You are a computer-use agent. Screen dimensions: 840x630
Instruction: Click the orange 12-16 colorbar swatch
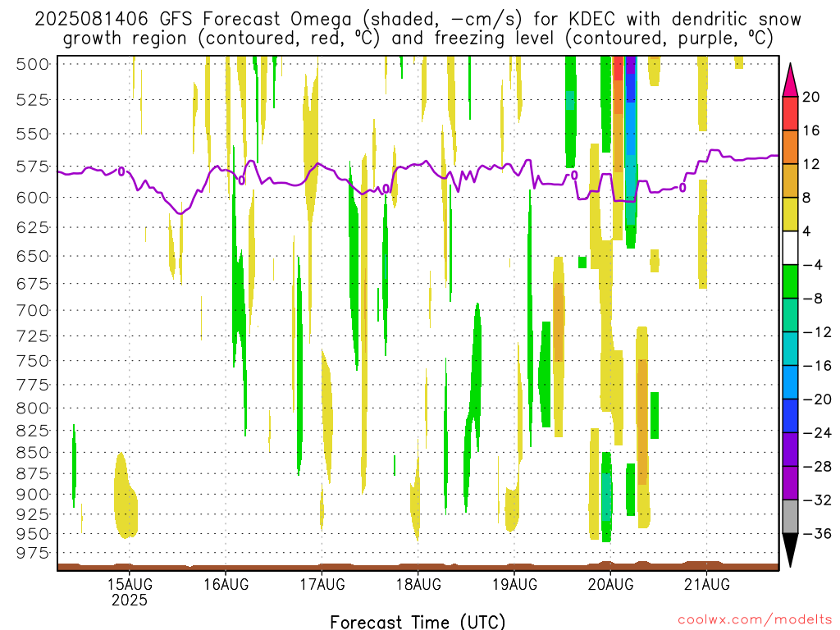790,148
